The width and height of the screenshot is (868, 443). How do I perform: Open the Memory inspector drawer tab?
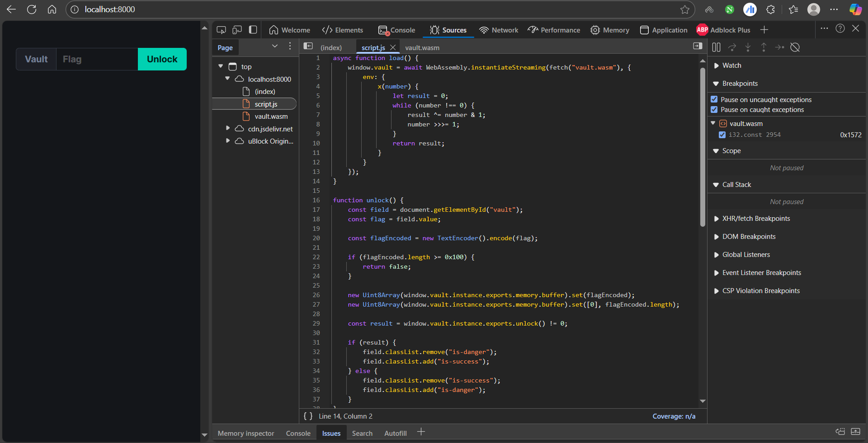pos(245,433)
